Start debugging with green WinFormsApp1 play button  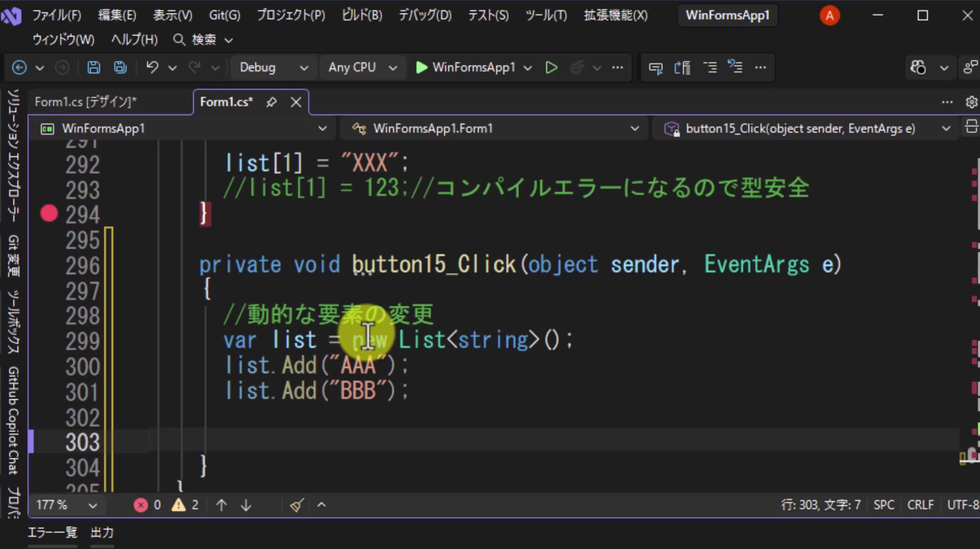tap(465, 67)
